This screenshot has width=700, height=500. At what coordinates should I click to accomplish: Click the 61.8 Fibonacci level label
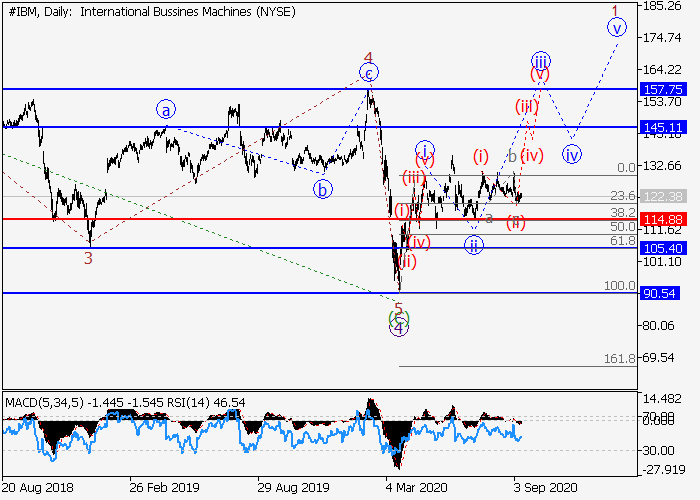pos(622,241)
